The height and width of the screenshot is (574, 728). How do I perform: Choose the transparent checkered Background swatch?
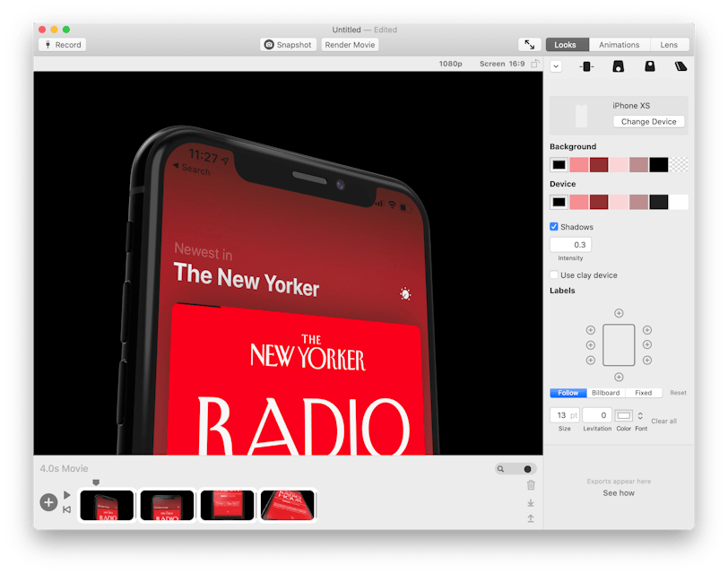pyautogui.click(x=679, y=164)
